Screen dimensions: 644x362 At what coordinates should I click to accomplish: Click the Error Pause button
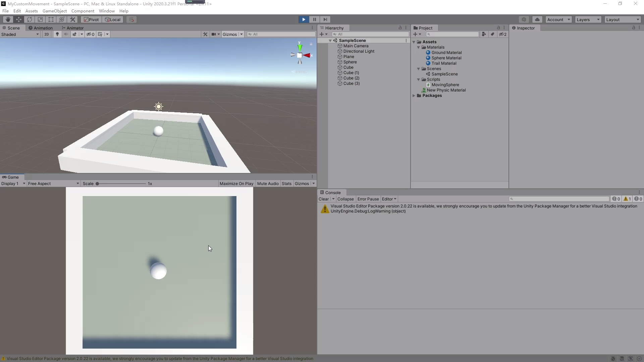click(x=368, y=199)
